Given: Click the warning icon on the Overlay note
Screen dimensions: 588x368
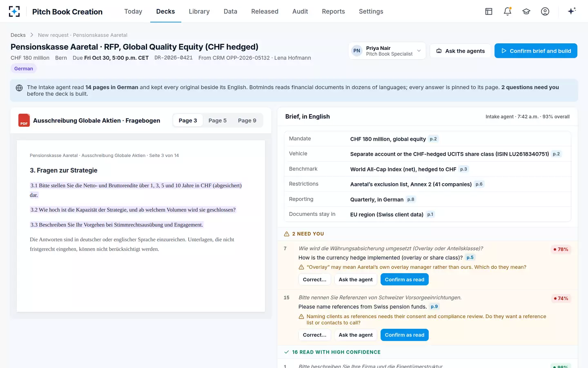Looking at the screenshot, I should pos(301,267).
